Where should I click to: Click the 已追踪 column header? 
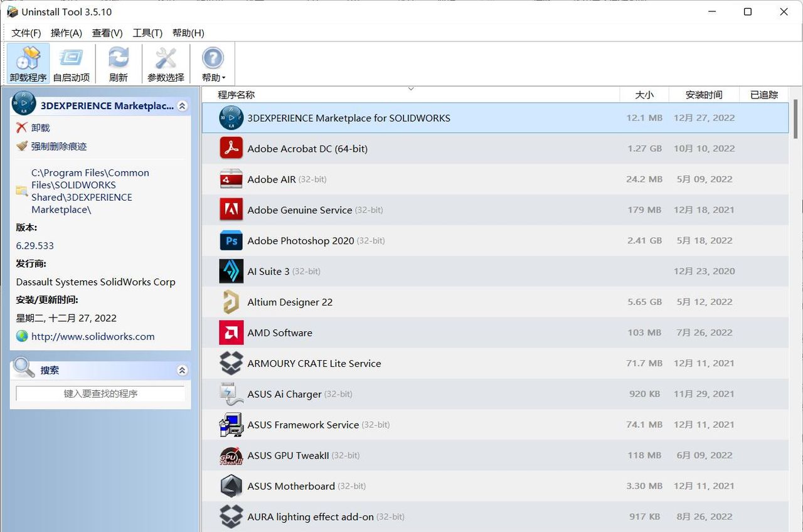coord(764,95)
